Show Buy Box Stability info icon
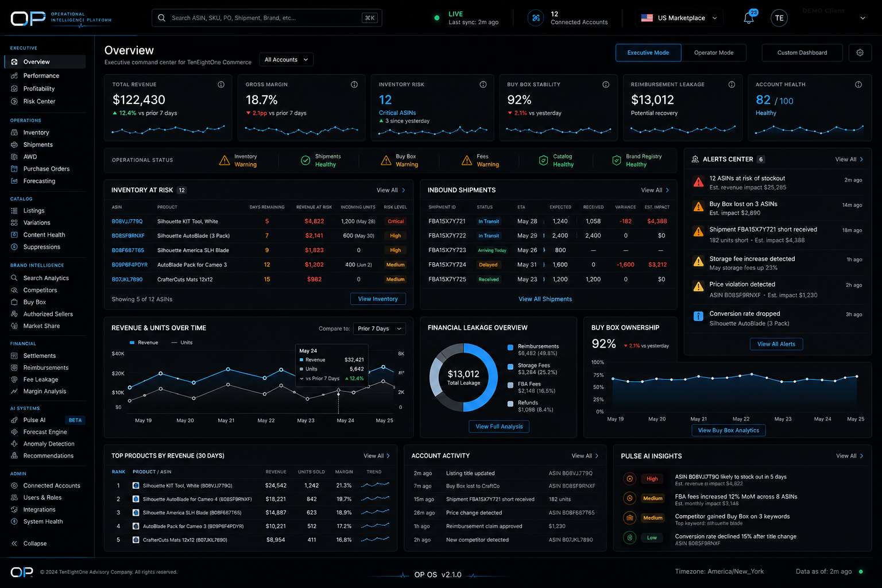Viewport: 882px width, 588px height. (x=606, y=84)
